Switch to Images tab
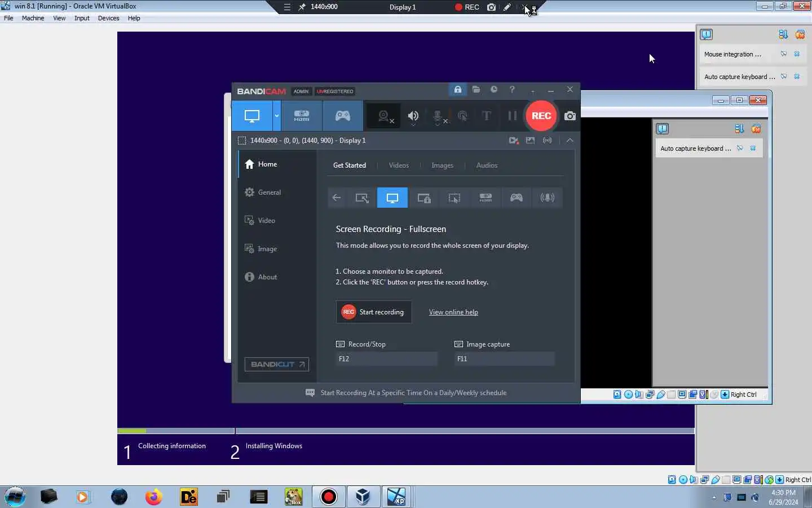 click(442, 165)
